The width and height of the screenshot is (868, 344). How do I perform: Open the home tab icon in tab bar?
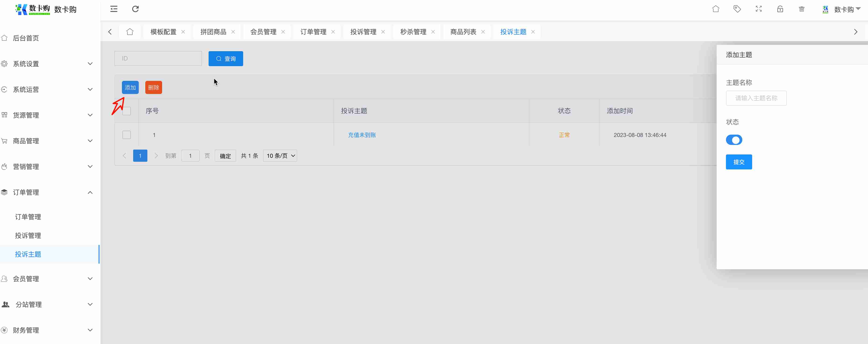(130, 32)
